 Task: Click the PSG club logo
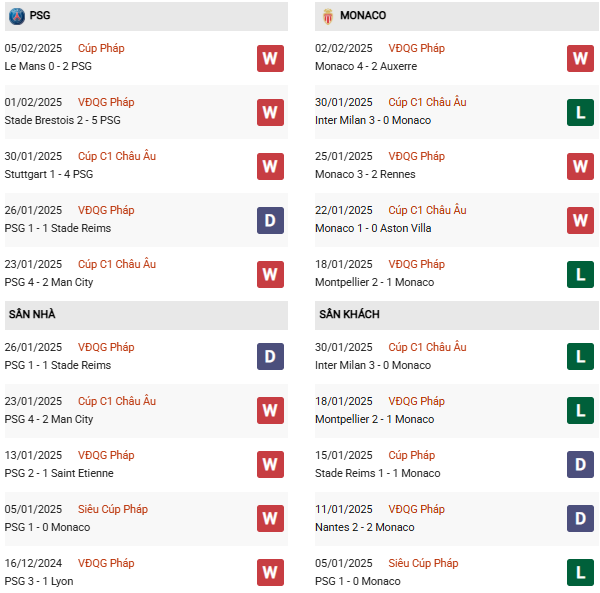click(16, 16)
